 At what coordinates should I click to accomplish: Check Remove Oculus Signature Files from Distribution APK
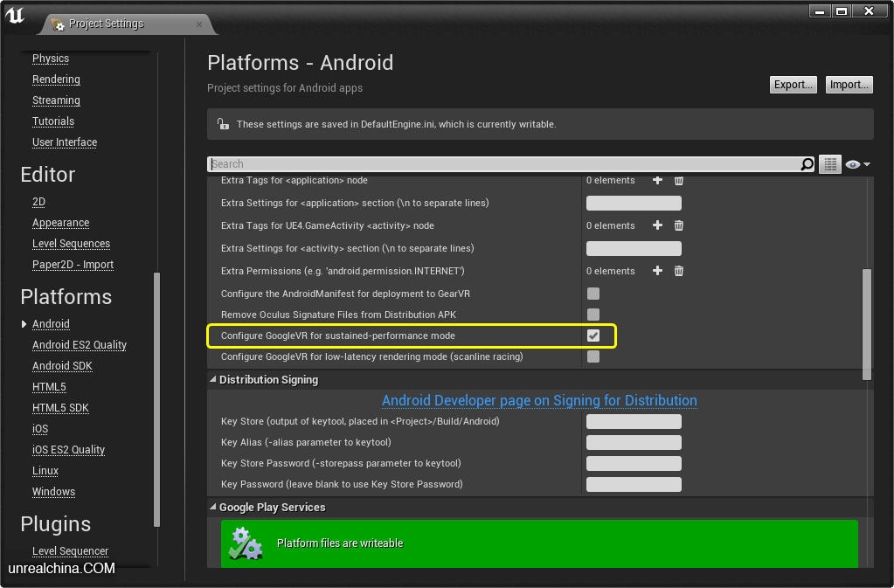[593, 315]
